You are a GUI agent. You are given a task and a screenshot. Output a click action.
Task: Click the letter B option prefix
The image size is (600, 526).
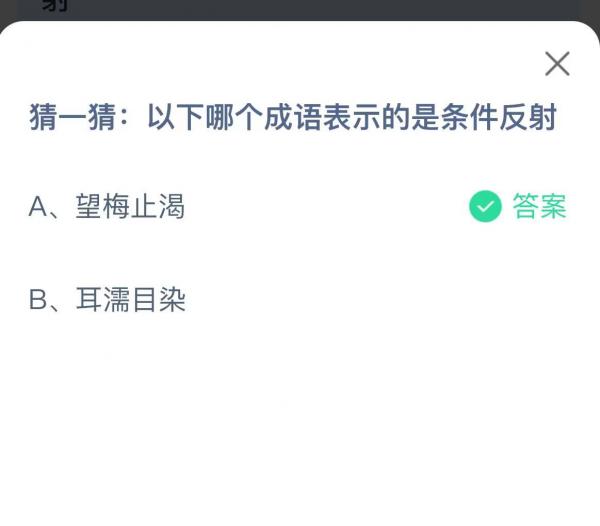pos(38,300)
